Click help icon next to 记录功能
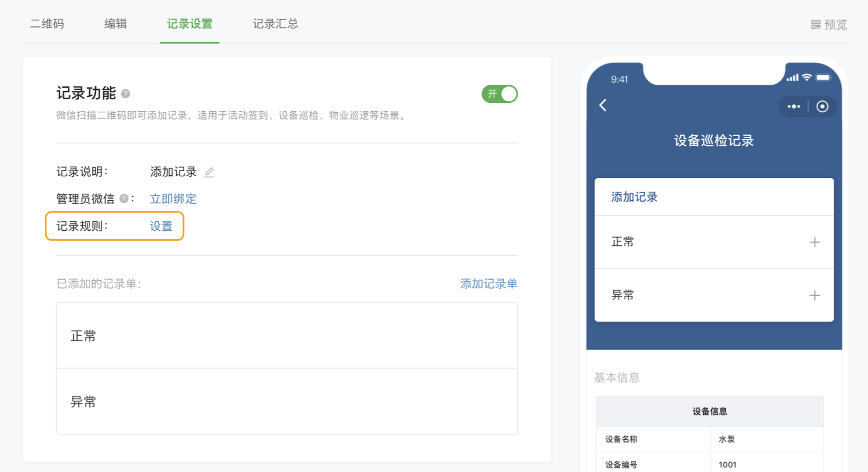The height and width of the screenshot is (472, 868). click(125, 94)
